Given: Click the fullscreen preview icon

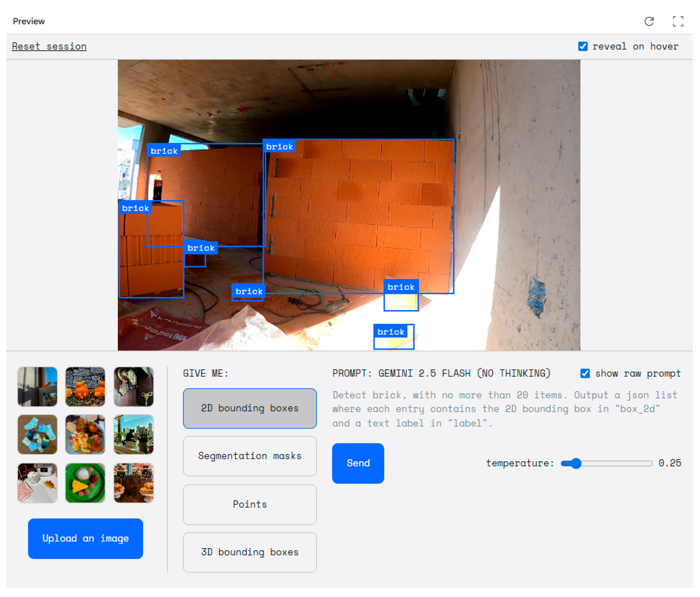Looking at the screenshot, I should click(678, 21).
